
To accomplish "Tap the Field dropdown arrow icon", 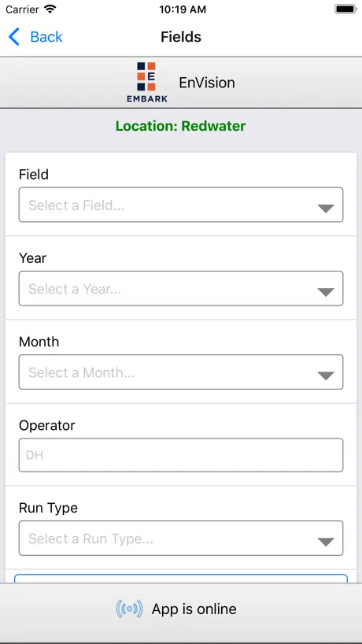I will tap(326, 209).
